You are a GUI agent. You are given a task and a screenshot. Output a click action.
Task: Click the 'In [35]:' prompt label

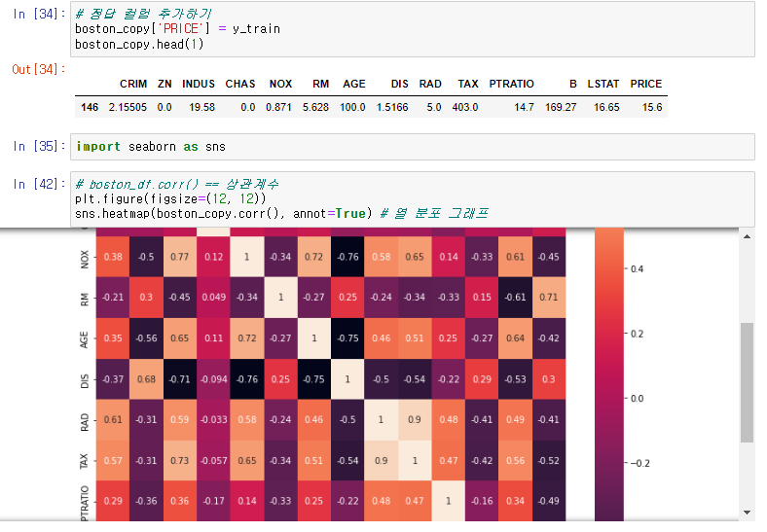[39, 146]
